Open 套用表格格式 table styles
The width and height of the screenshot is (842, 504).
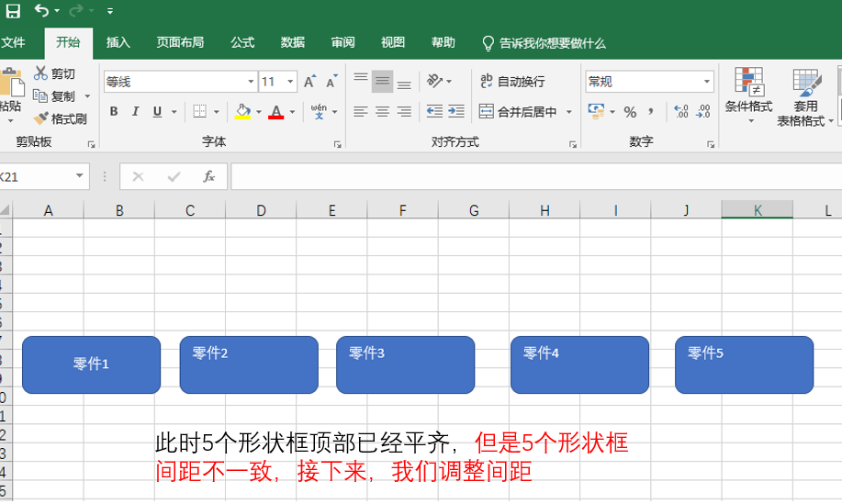coord(804,97)
